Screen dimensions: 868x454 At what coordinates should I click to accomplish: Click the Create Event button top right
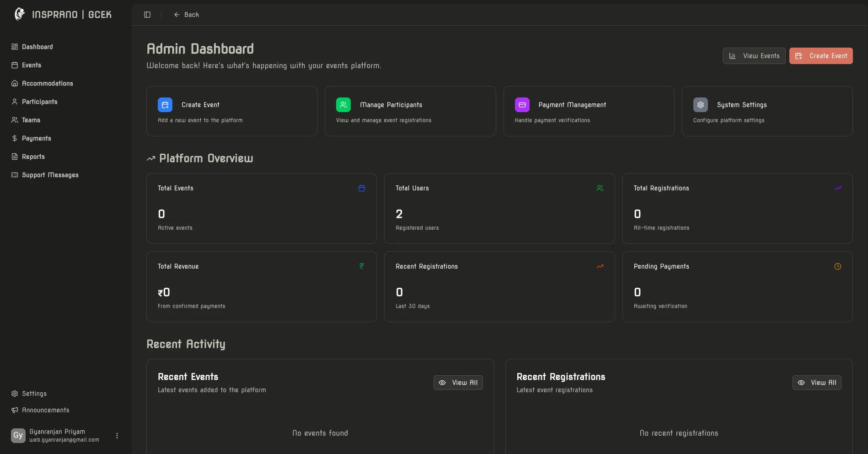click(821, 55)
